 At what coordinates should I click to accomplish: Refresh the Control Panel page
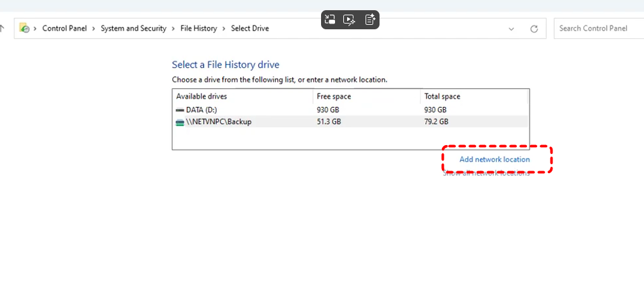click(534, 29)
